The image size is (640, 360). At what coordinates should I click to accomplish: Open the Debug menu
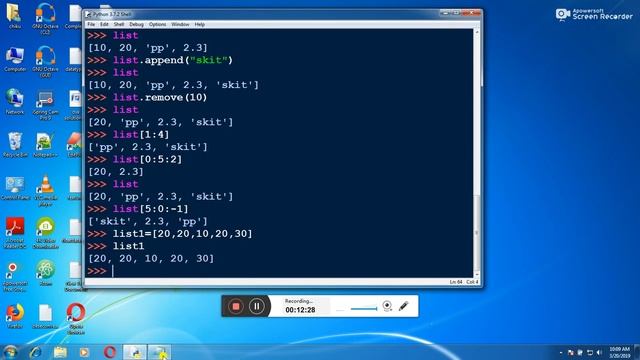point(136,24)
